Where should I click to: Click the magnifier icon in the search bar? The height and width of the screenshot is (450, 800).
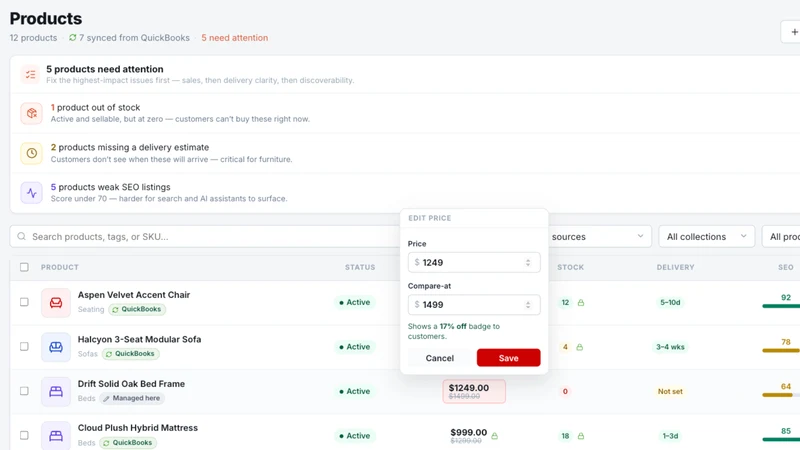(x=21, y=236)
